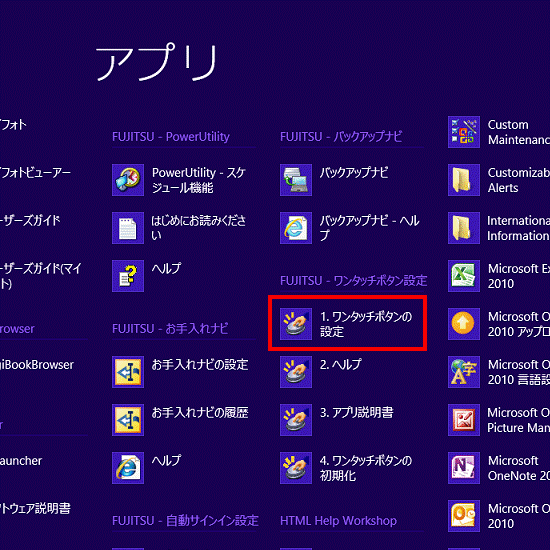The image size is (550, 550).
Task: Open the Customizable Alerts folder icon
Action: coord(464,180)
